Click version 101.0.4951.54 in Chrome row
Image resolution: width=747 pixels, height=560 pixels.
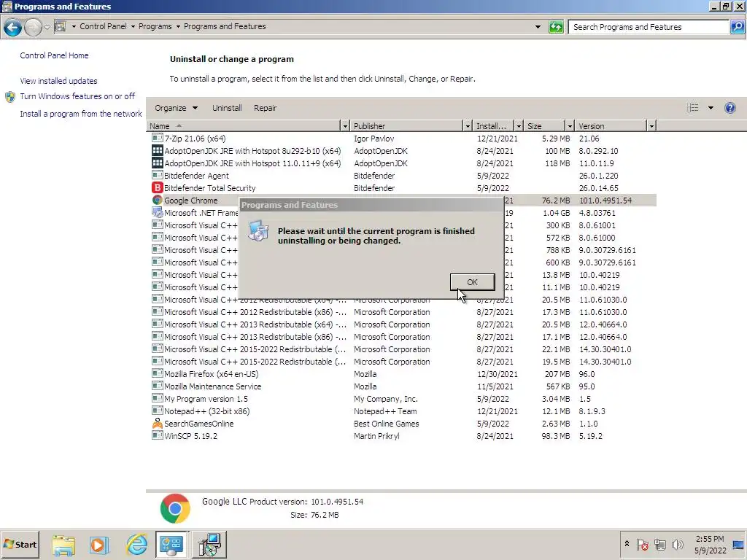[605, 200]
